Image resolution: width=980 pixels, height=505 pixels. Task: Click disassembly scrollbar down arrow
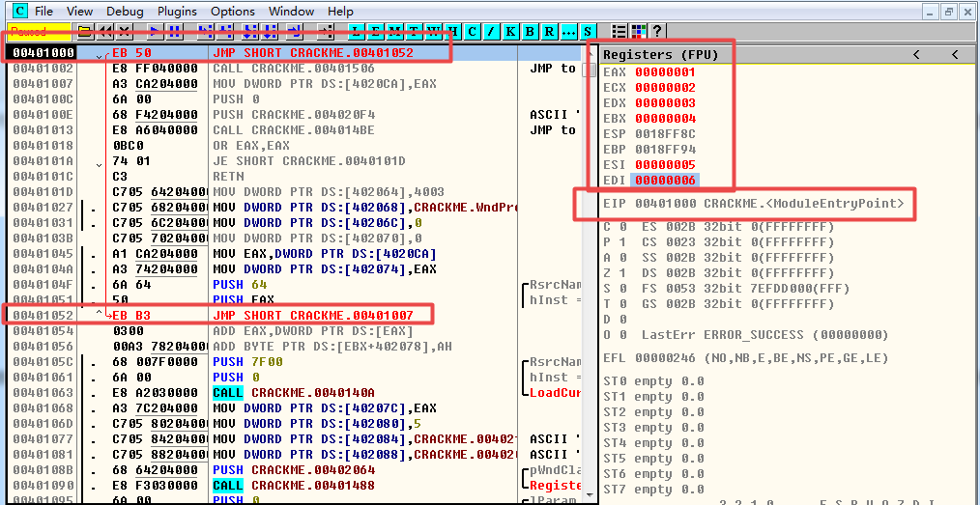click(590, 495)
